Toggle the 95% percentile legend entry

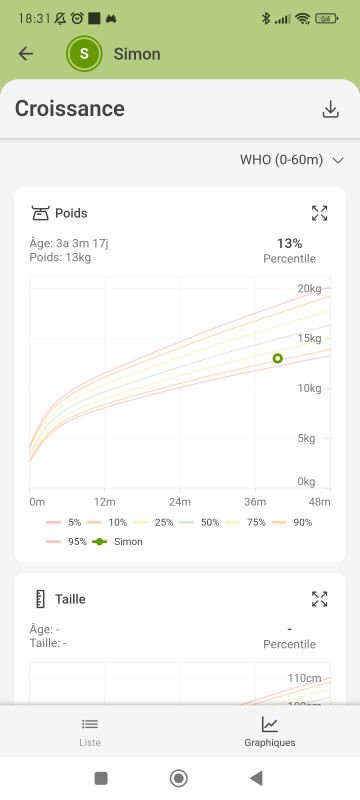pos(66,542)
